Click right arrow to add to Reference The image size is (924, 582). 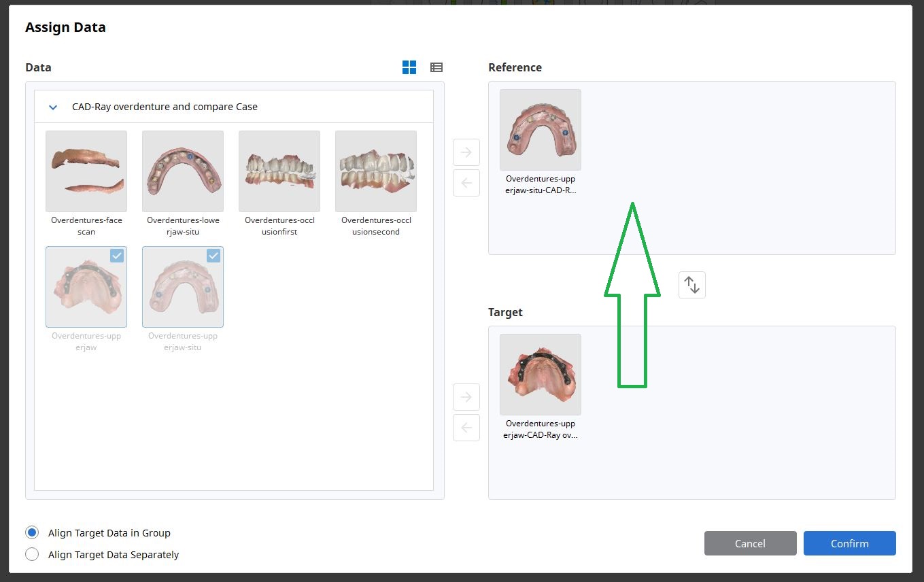tap(466, 152)
